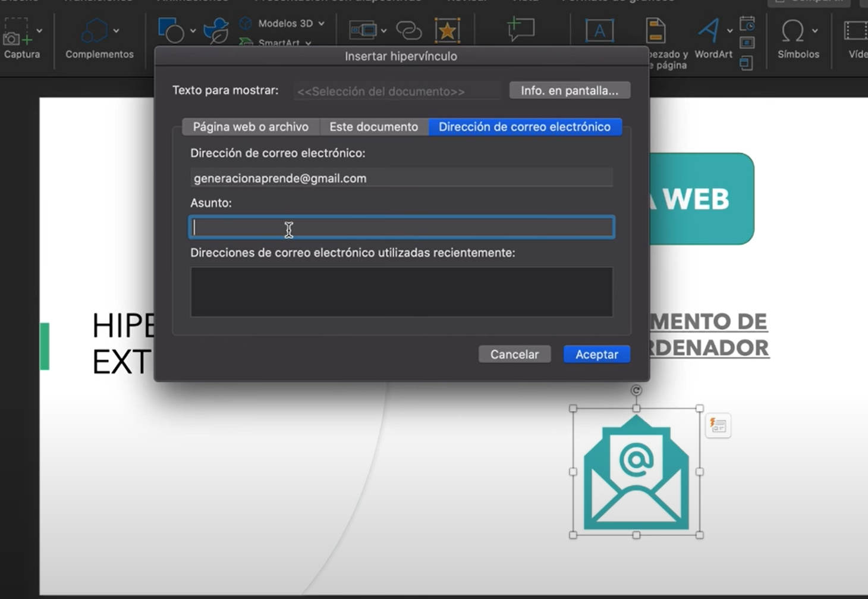Open the Zoom dropdown arrow
Screen dimensions: 868x599
384,30
